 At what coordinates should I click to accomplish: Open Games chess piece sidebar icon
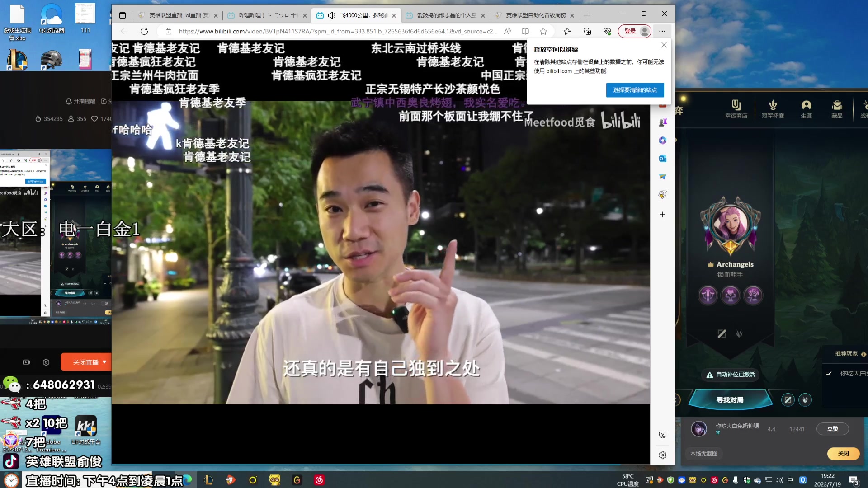pyautogui.click(x=662, y=122)
